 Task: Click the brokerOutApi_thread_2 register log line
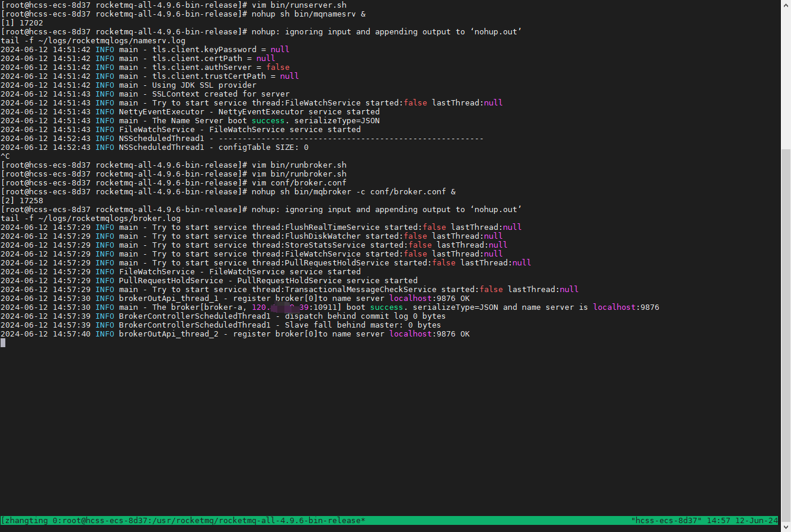click(235, 334)
